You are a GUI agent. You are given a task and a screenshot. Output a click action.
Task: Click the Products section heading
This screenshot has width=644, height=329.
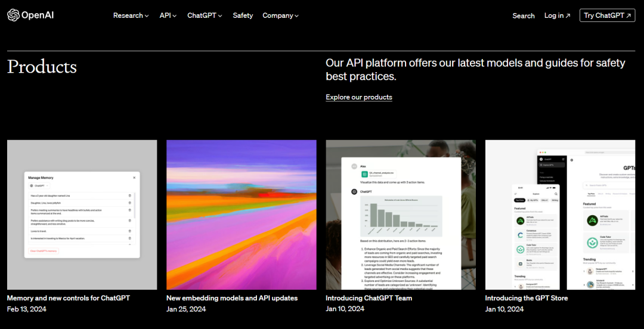tap(42, 67)
